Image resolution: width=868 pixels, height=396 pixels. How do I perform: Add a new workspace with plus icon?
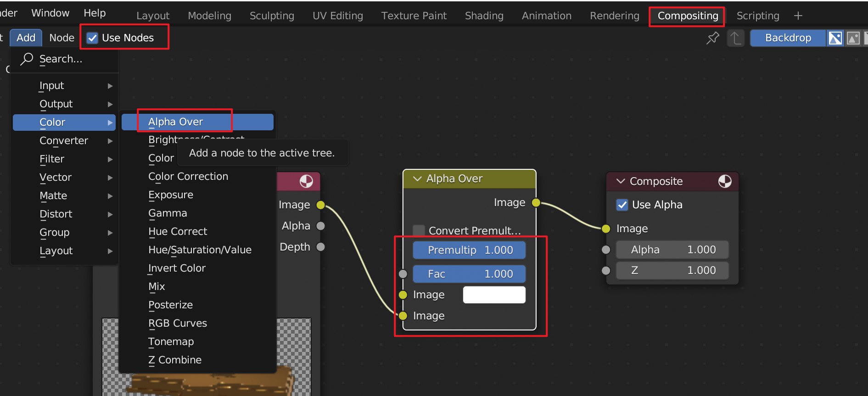point(798,16)
